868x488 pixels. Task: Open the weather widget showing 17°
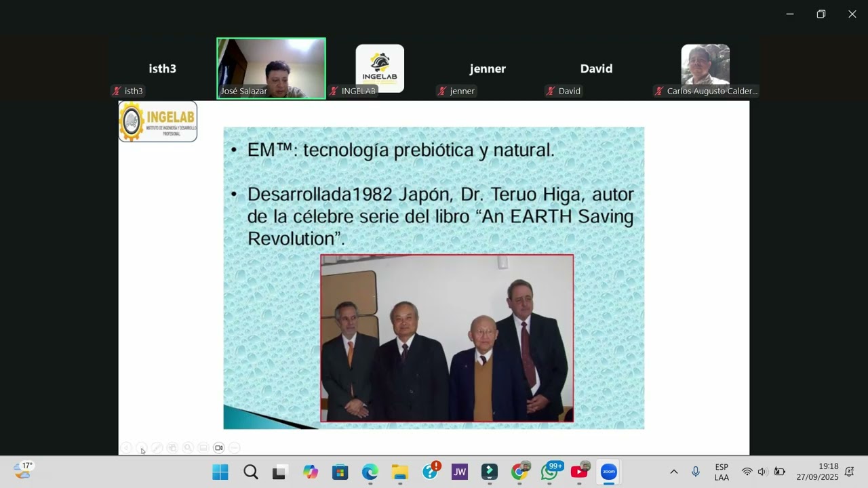tap(24, 471)
